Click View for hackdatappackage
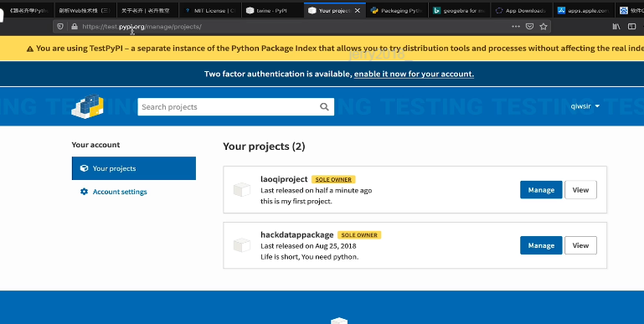The height and width of the screenshot is (324, 644). point(580,245)
